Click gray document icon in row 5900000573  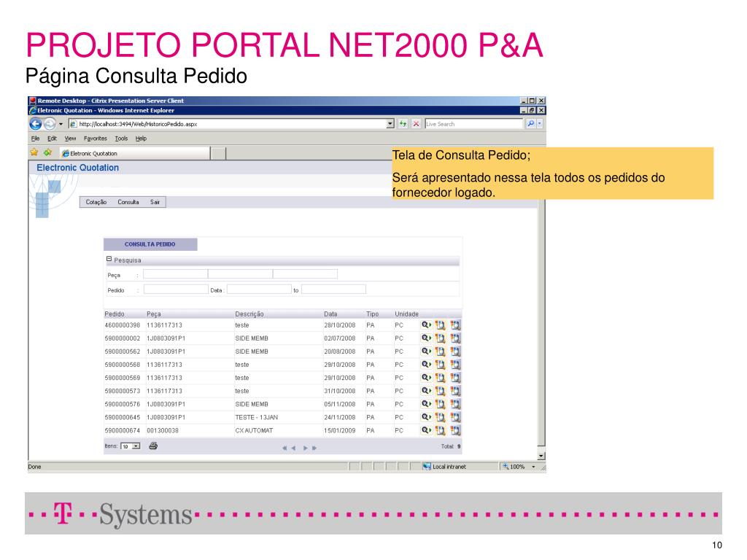(456, 391)
